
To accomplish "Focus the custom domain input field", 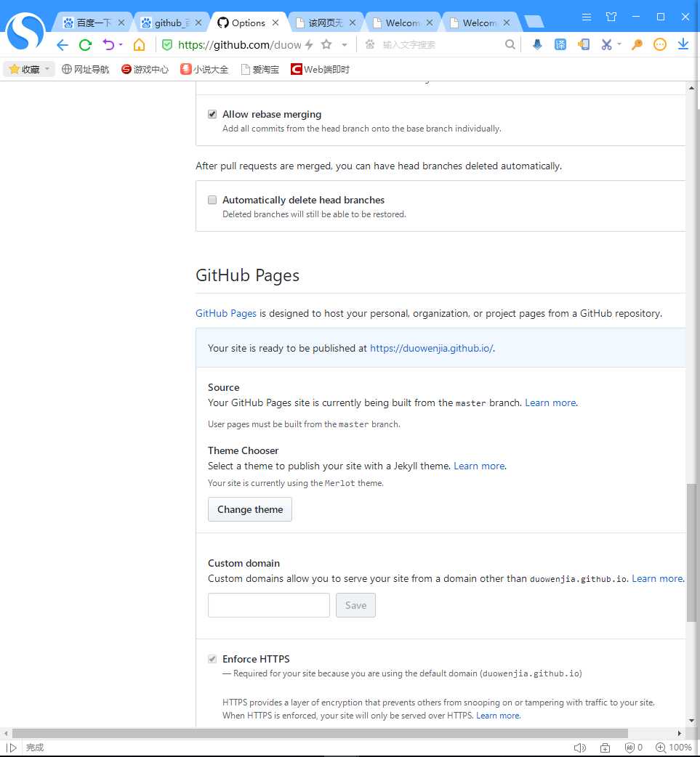I will (x=269, y=605).
